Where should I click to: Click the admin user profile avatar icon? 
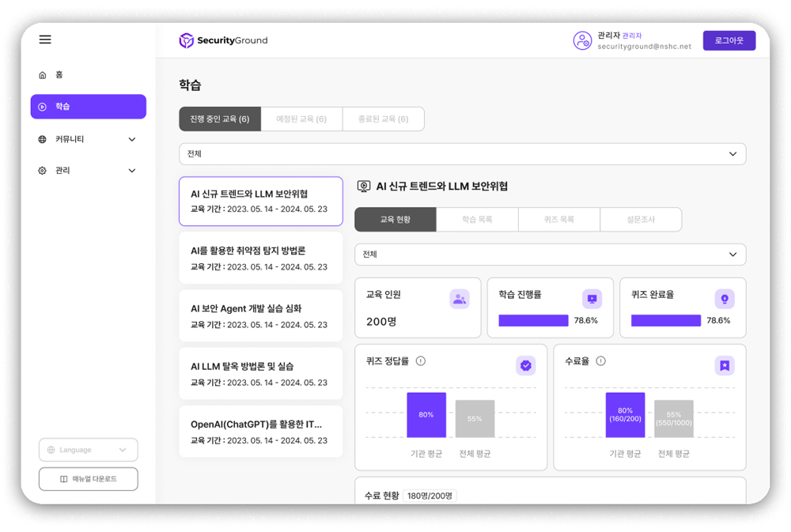pyautogui.click(x=582, y=41)
